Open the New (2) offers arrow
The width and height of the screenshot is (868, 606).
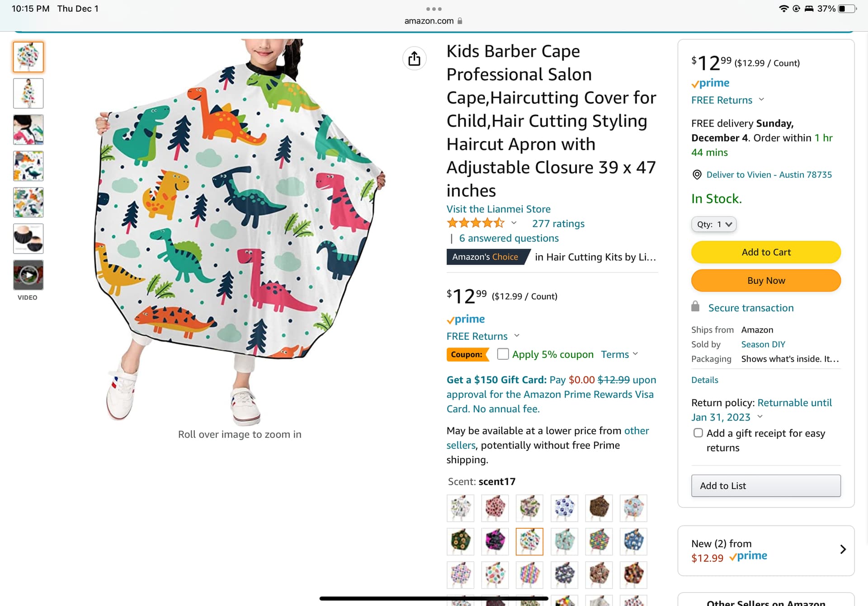(x=843, y=550)
